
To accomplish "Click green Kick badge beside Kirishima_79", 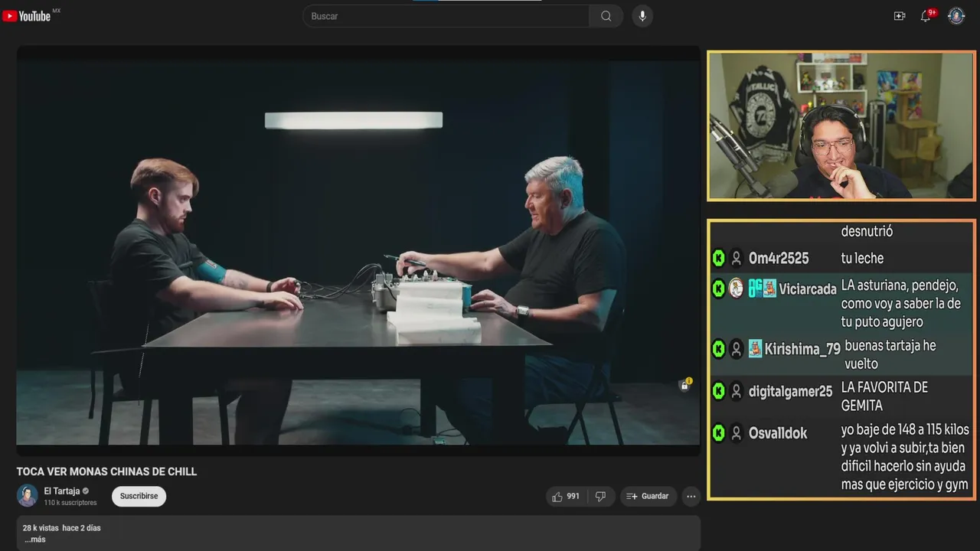I will click(718, 350).
